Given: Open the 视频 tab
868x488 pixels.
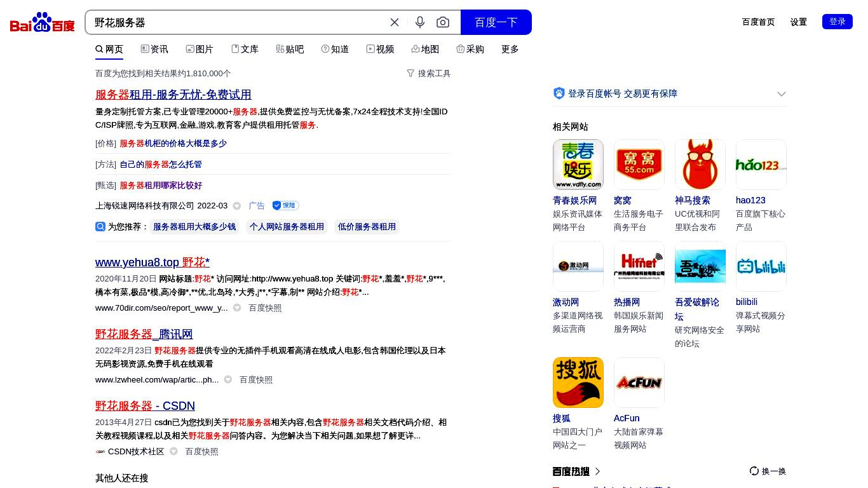Looking at the screenshot, I should pos(380,49).
